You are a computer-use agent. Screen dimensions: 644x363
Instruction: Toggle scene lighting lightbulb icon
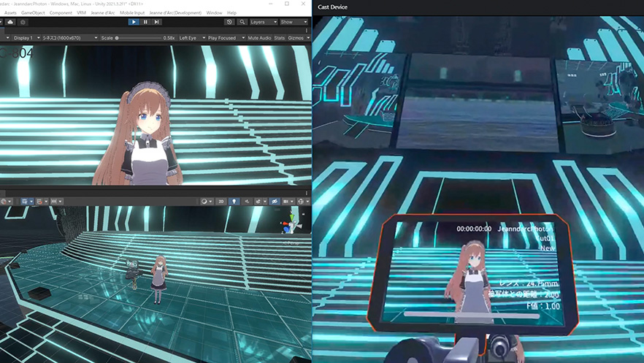pos(234,201)
